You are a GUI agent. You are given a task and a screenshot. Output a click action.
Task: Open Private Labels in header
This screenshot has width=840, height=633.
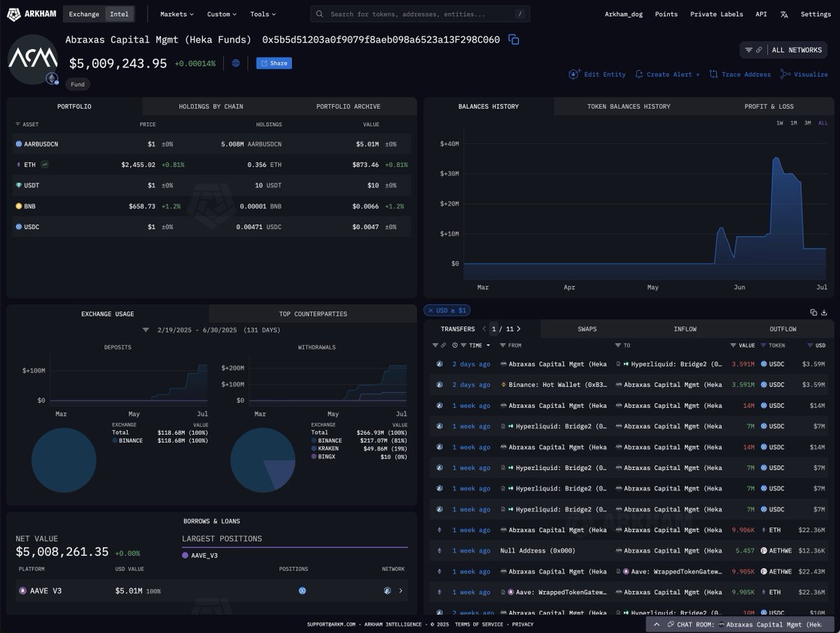(x=717, y=14)
